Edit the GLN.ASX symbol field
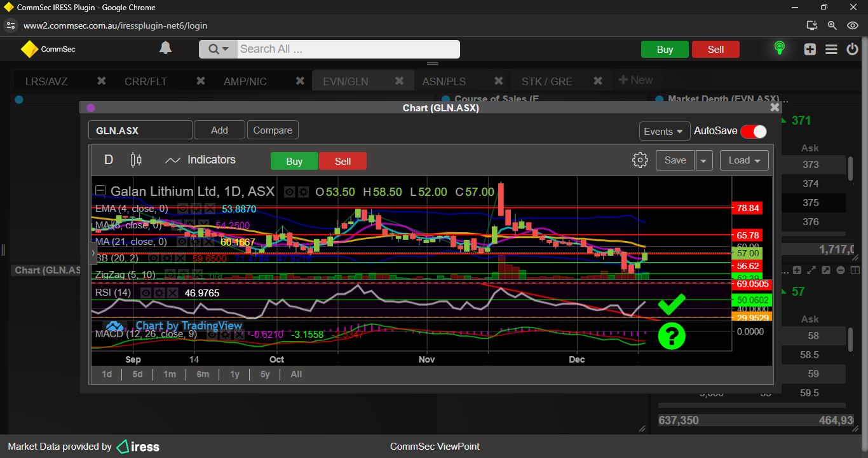This screenshot has height=458, width=868. pyautogui.click(x=140, y=130)
